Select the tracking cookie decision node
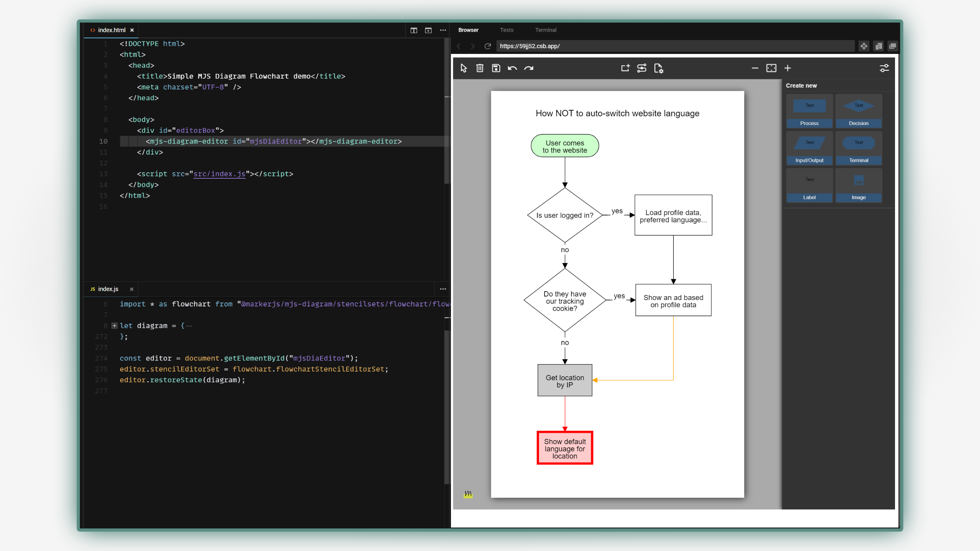This screenshot has height=551, width=980. 565,300
